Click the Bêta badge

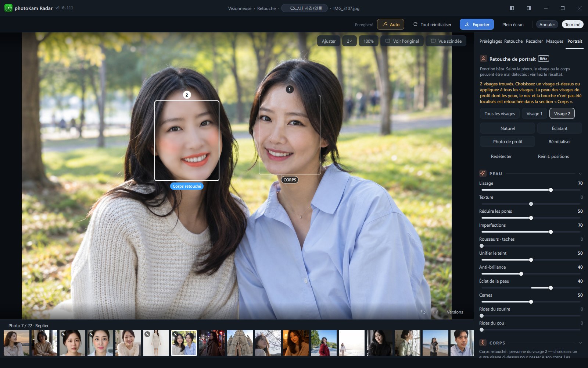544,59
